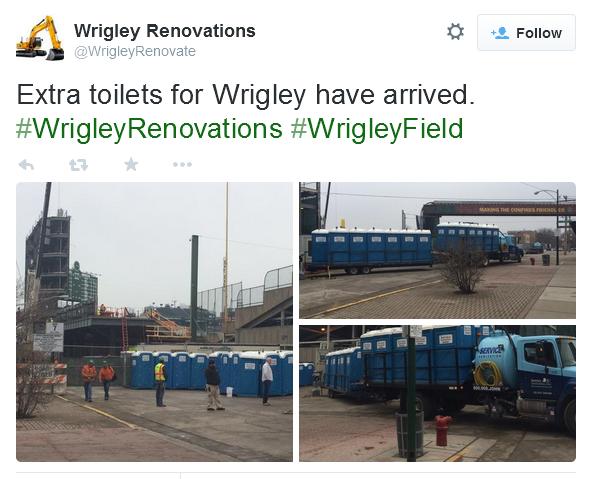The height and width of the screenshot is (479, 593).
Task: View large photo of workers near toilets
Action: click(154, 322)
